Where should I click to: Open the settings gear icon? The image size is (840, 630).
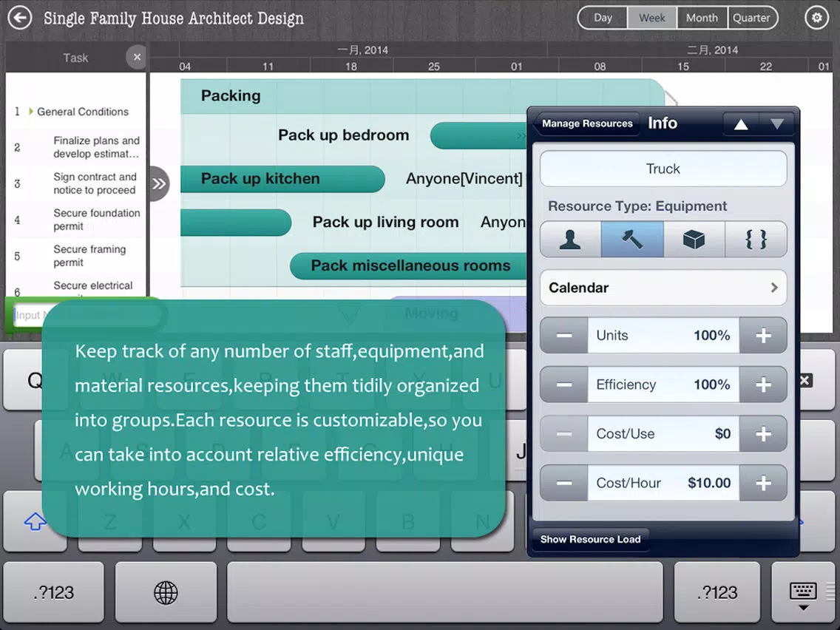pos(816,18)
